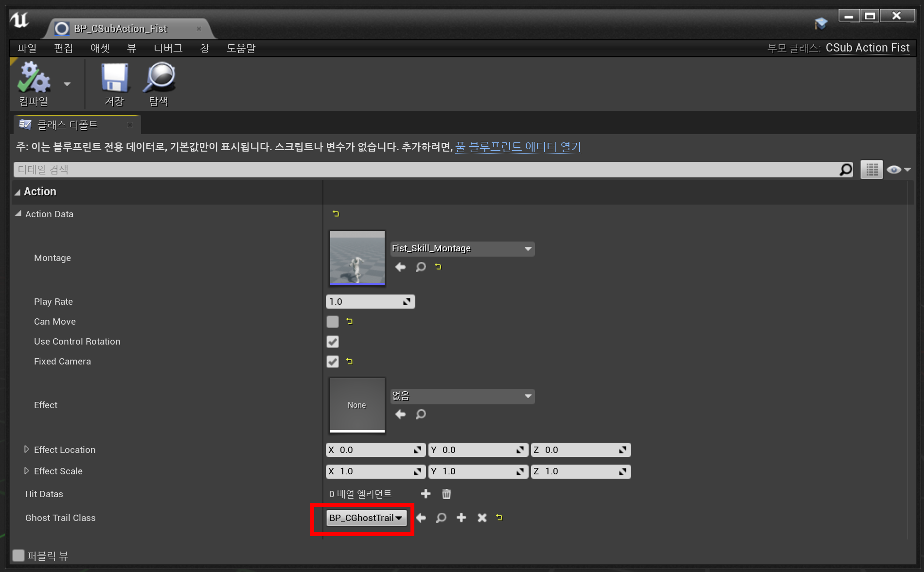Screen dimensions: 924x572
Task: Close the Class Defaults tab
Action: [x=130, y=125]
